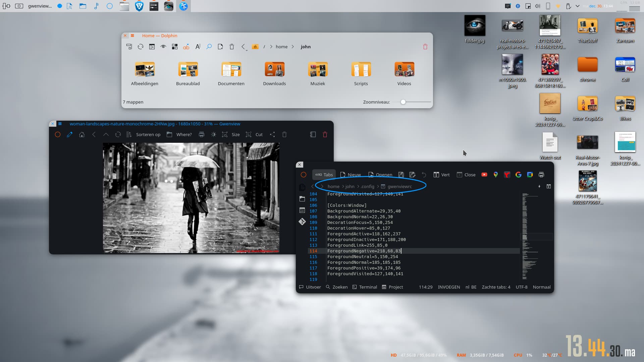Toggle hidden files eye icon in Dolphin
644x362 pixels.
click(x=163, y=47)
